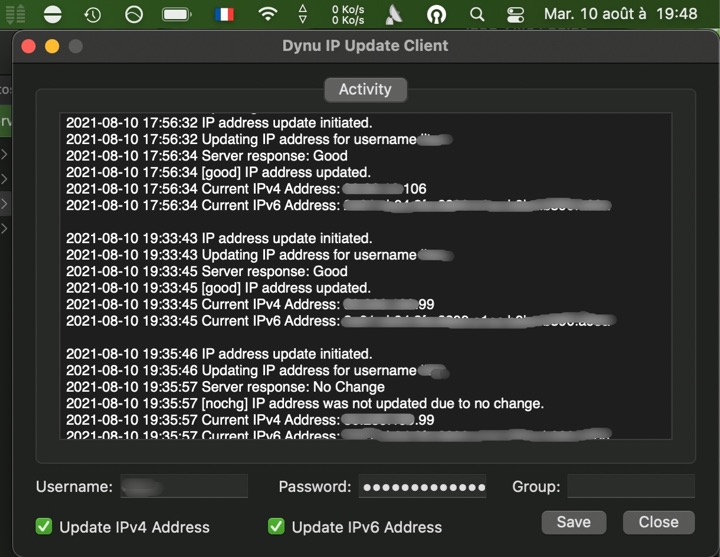This screenshot has width=720, height=557.
Task: Open the French flag input source menu
Action: (224, 15)
